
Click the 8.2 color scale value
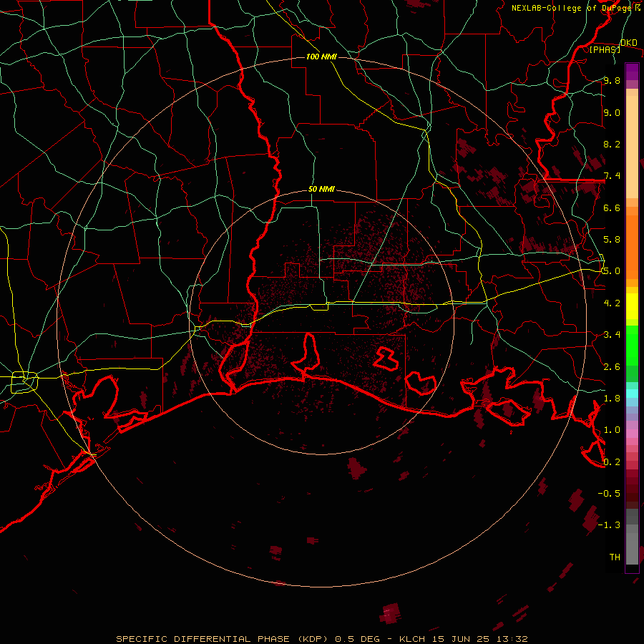(612, 144)
